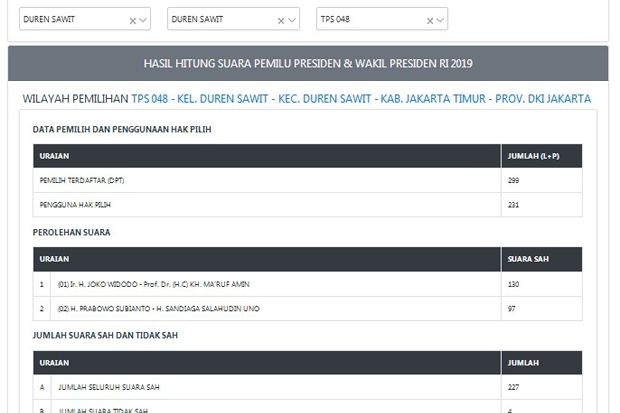Clear the TPS 048 selection
This screenshot has width=620, height=413.
430,21
